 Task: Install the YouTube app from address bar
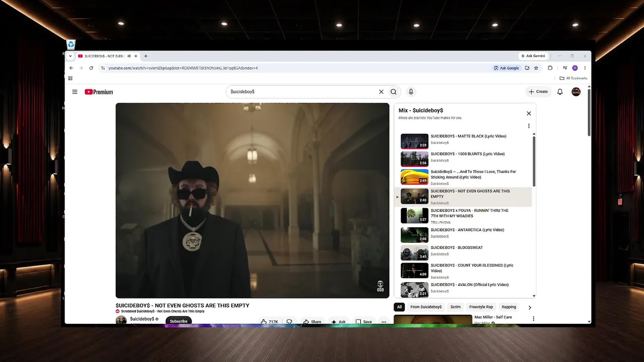[527, 68]
